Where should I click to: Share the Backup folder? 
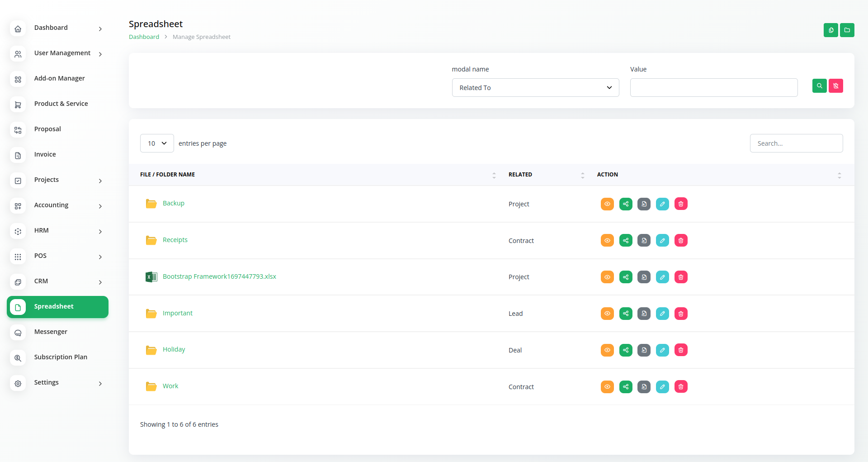(x=626, y=204)
